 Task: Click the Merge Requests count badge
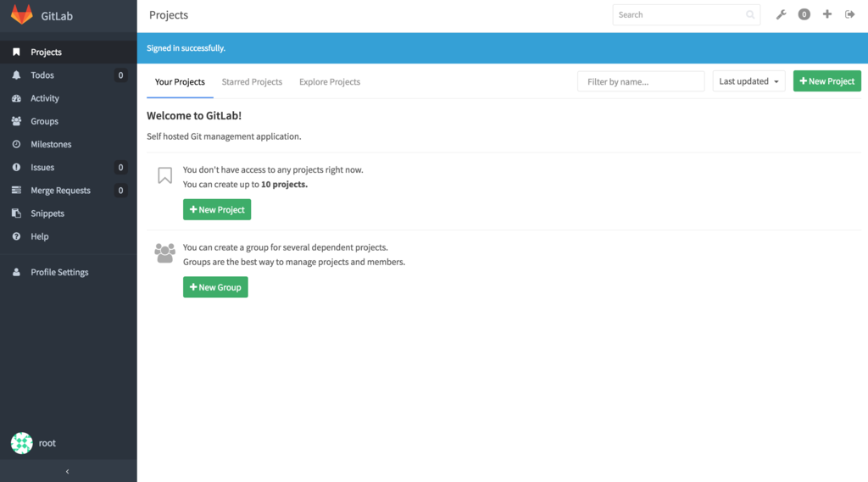pos(120,191)
